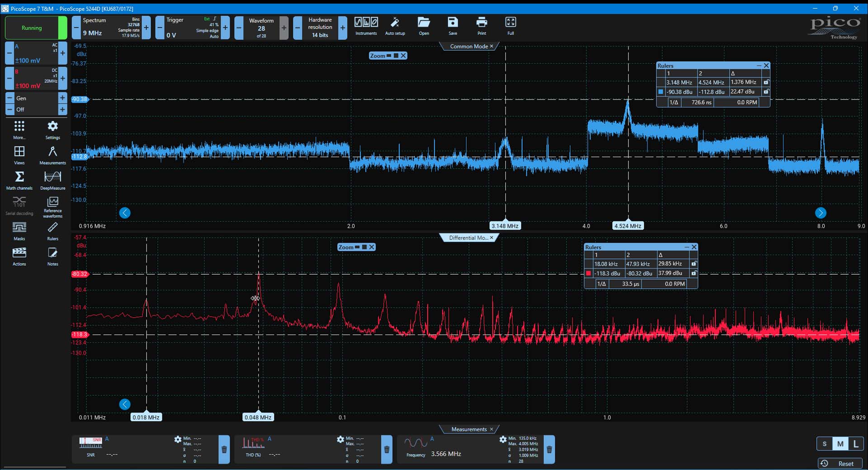Open the Rulers tool in sidebar
The width and height of the screenshot is (868, 470).
click(52, 231)
